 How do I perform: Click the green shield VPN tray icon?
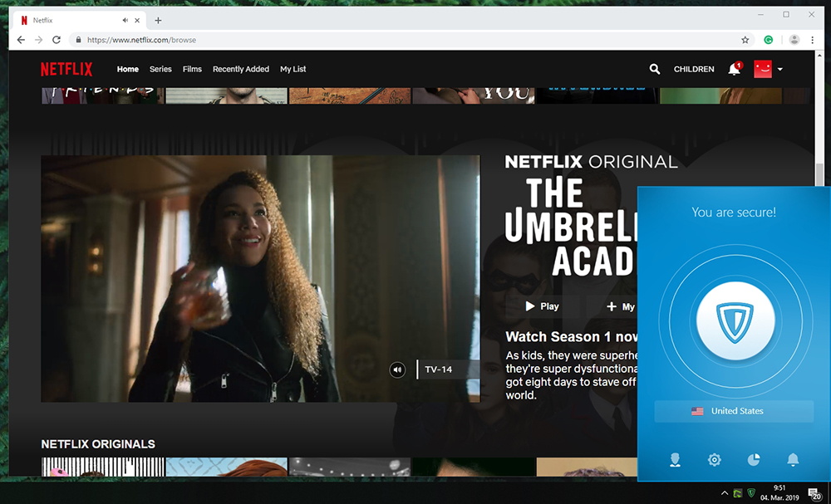[x=751, y=493]
